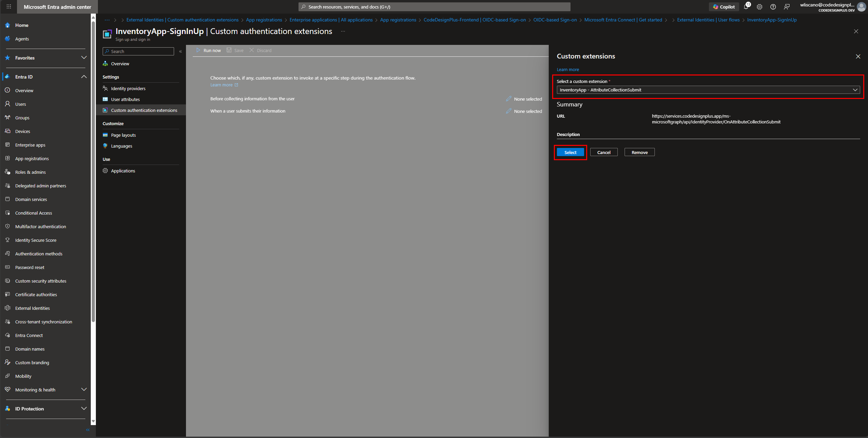
Task: Collapse the Favorites section
Action: (x=84, y=57)
